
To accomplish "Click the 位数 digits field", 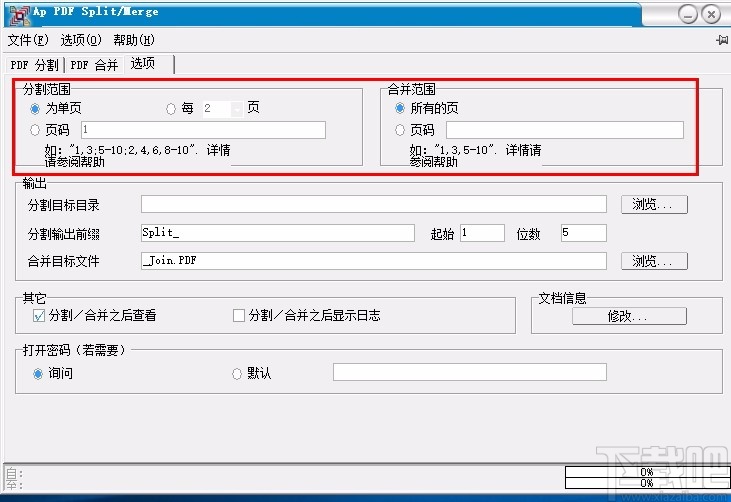I will [x=584, y=233].
